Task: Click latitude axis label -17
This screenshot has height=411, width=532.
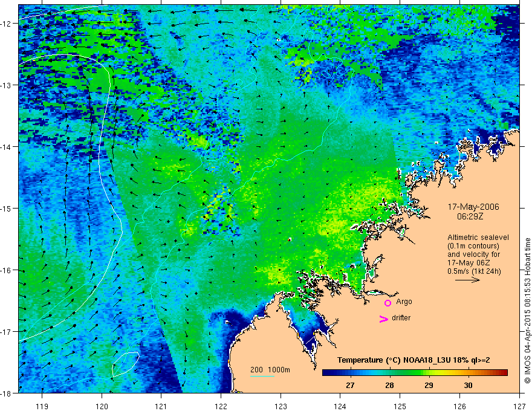Action: (x=6, y=331)
